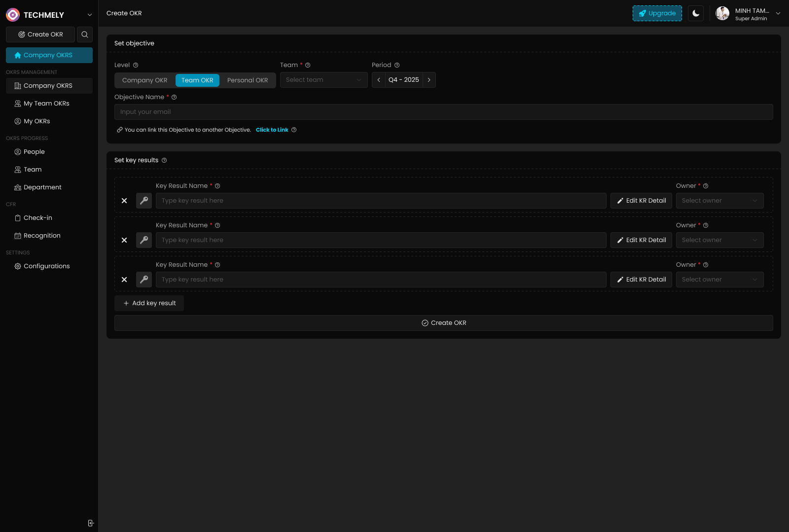
Task: Open first Select owner dropdown
Action: (x=720, y=201)
